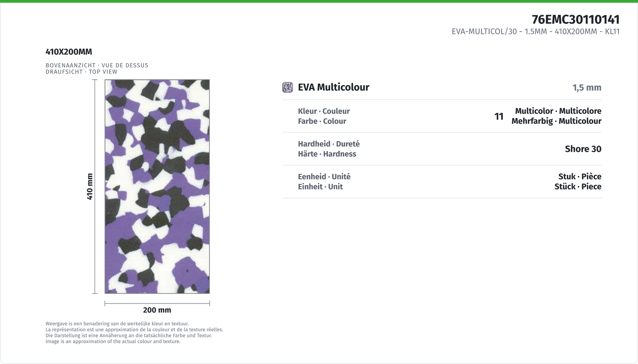The width and height of the screenshot is (638, 364).
Task: Click the 410 mm height dimension
Action: pyautogui.click(x=90, y=186)
